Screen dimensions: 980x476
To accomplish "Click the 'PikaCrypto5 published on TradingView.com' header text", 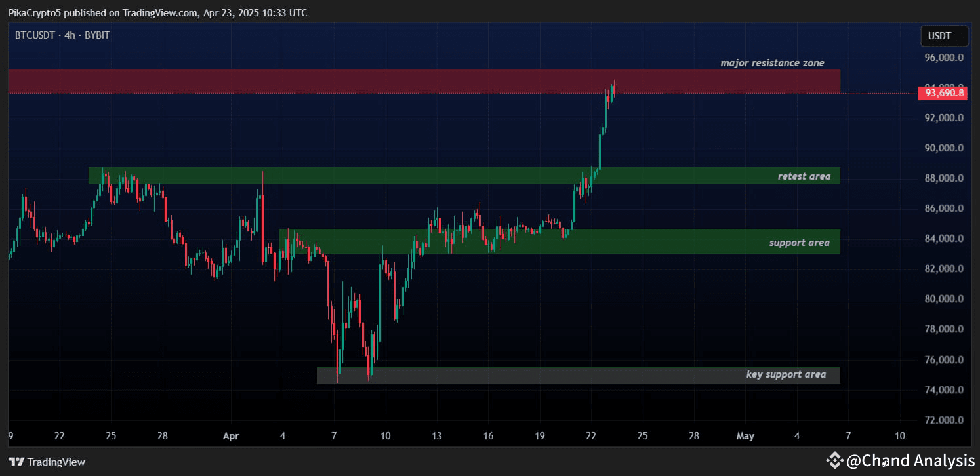I will [x=102, y=12].
